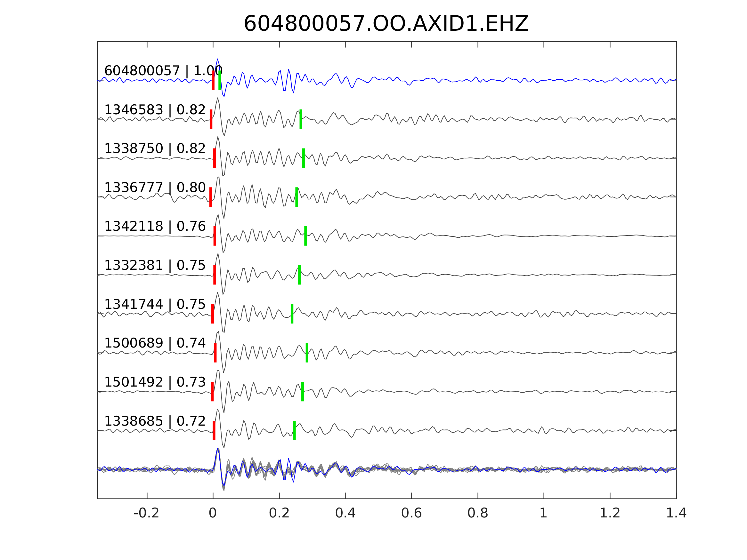Screen dimensions: 747x560
Task: Click the plot title 604800057.OO.AXID1.EHZ
Action: [386, 24]
